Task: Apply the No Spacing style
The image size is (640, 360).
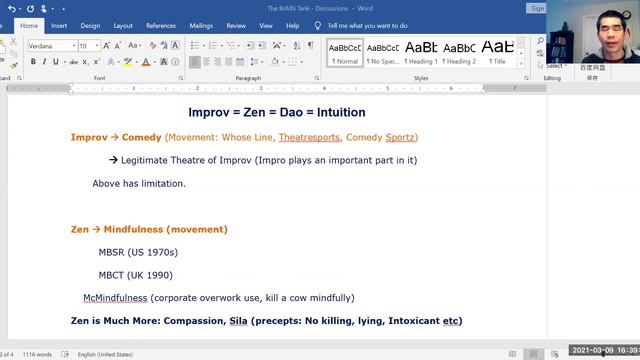Action: [x=382, y=53]
